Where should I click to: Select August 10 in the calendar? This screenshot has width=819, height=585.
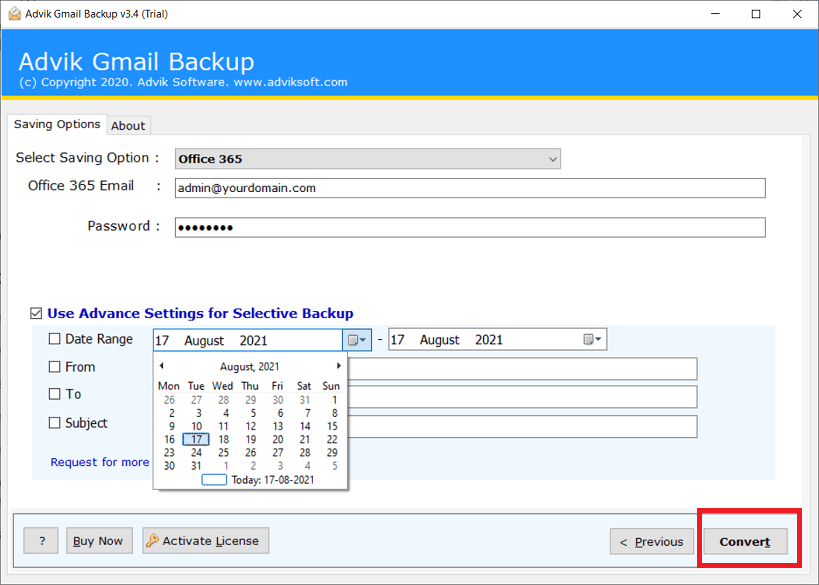tap(196, 426)
